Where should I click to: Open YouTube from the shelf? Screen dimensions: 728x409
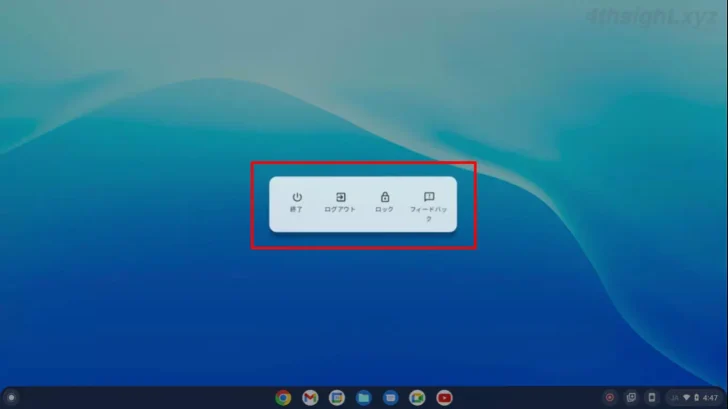point(444,398)
